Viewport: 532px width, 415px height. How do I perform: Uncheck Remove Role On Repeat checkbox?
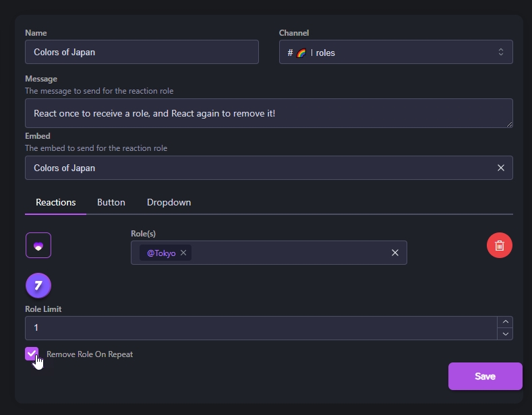click(32, 354)
